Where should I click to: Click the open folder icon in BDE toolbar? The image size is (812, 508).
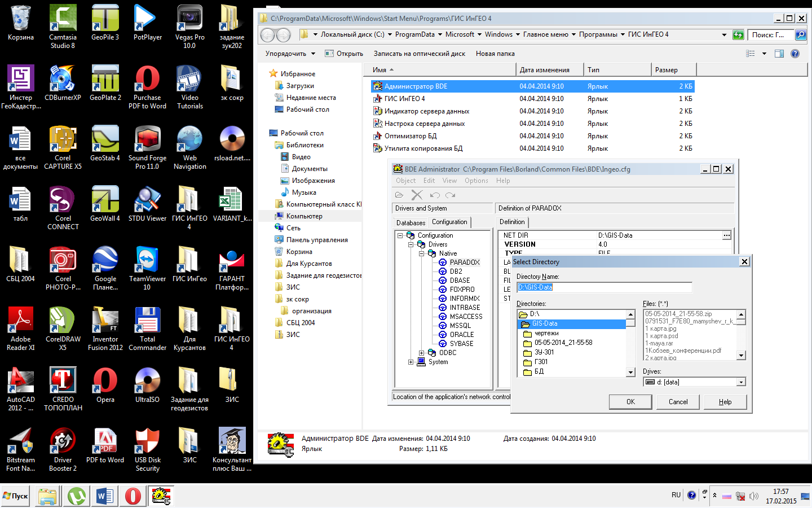click(x=399, y=195)
